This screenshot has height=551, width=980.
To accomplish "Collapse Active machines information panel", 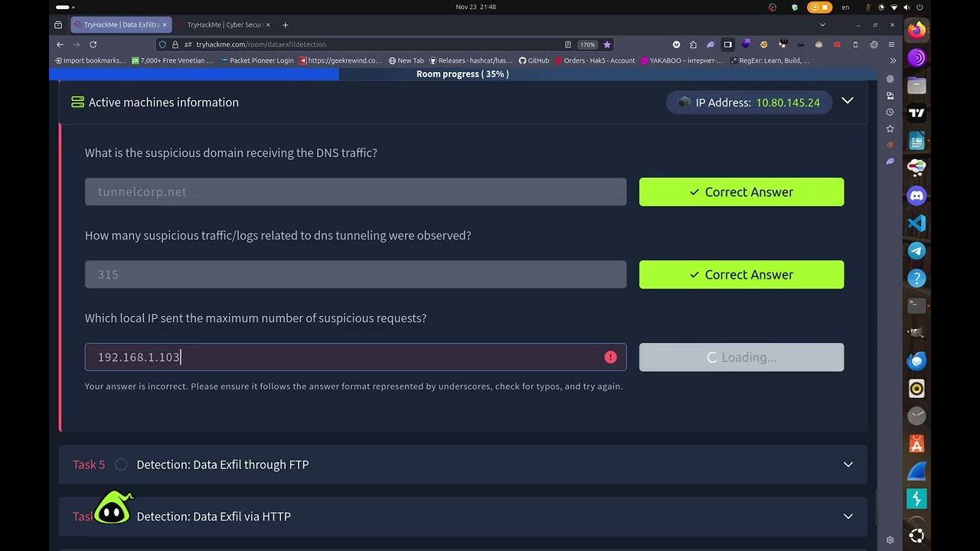I will (x=848, y=101).
